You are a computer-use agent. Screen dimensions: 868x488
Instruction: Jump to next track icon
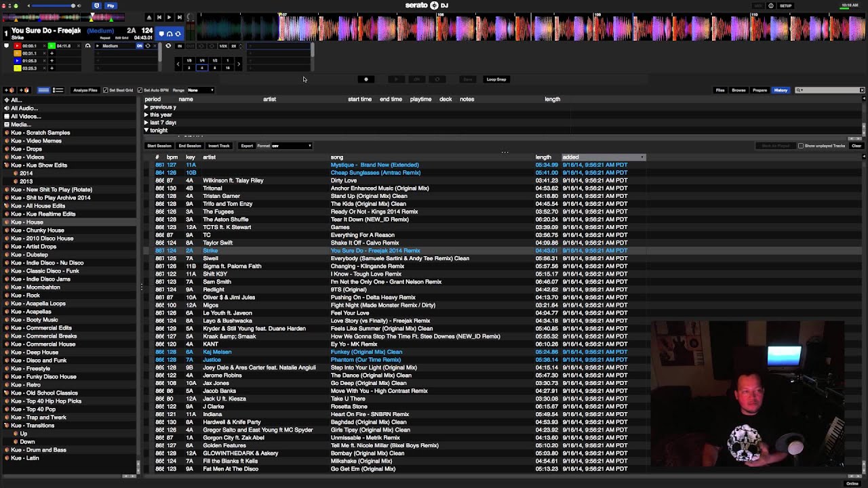(180, 18)
